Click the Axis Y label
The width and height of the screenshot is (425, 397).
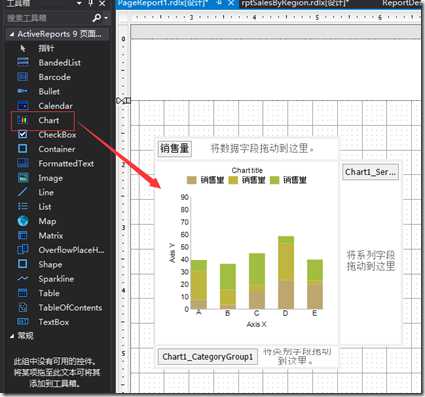tap(172, 253)
